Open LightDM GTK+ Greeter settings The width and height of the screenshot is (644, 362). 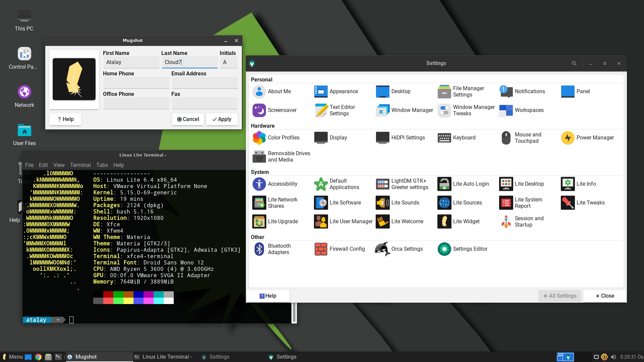(402, 184)
